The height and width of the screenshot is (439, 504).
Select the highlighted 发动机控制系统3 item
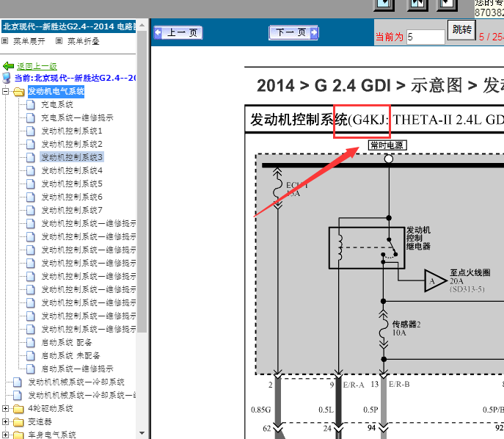[x=72, y=157]
